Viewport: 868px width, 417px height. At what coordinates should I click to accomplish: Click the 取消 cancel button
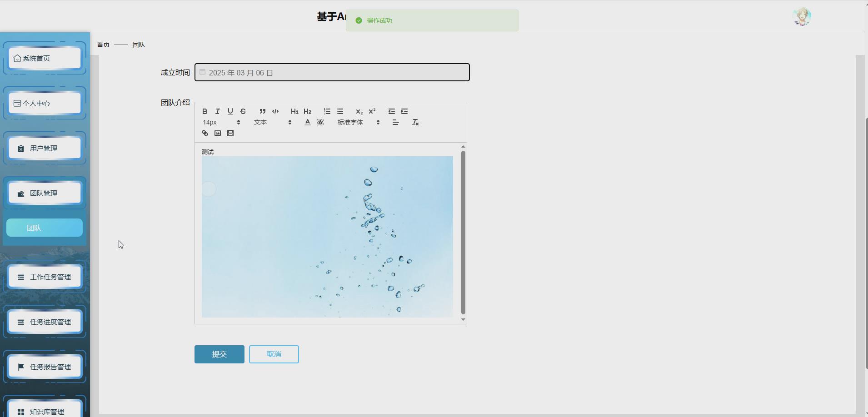coord(274,354)
